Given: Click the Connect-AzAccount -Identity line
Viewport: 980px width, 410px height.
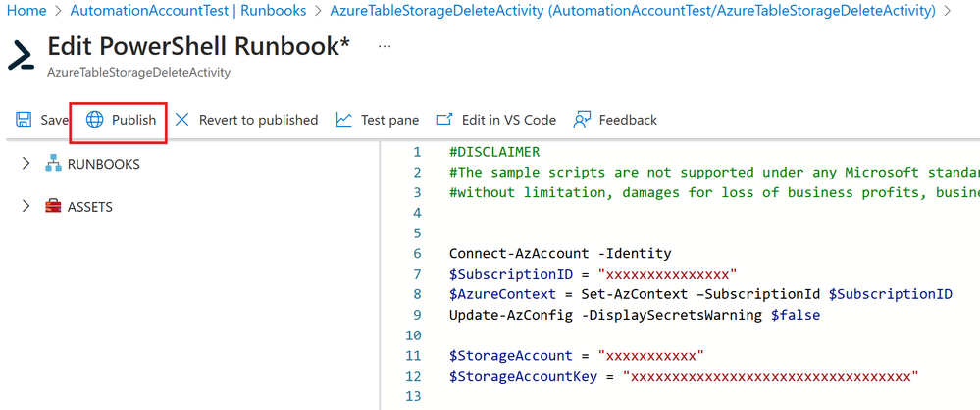Looking at the screenshot, I should [560, 254].
